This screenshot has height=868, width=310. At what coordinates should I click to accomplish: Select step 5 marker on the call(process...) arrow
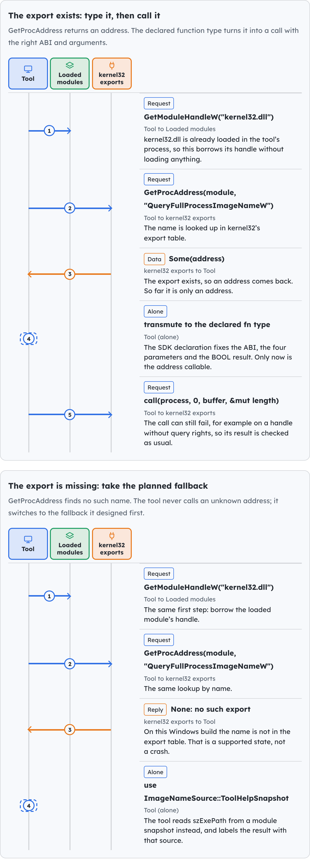(x=70, y=415)
